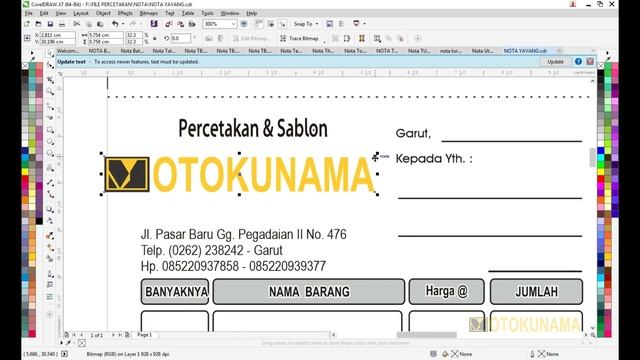640x360 pixels.
Task: Select the Rectangle tool
Action: point(50,130)
